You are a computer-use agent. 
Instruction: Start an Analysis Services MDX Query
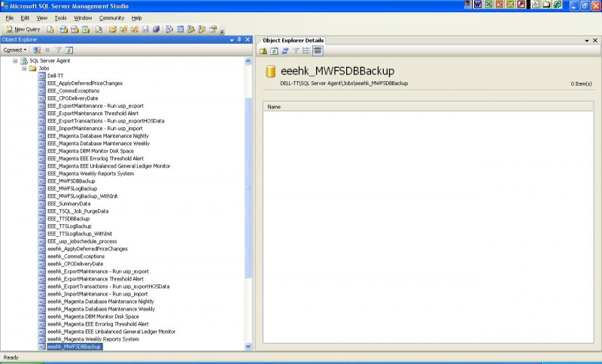(64, 29)
